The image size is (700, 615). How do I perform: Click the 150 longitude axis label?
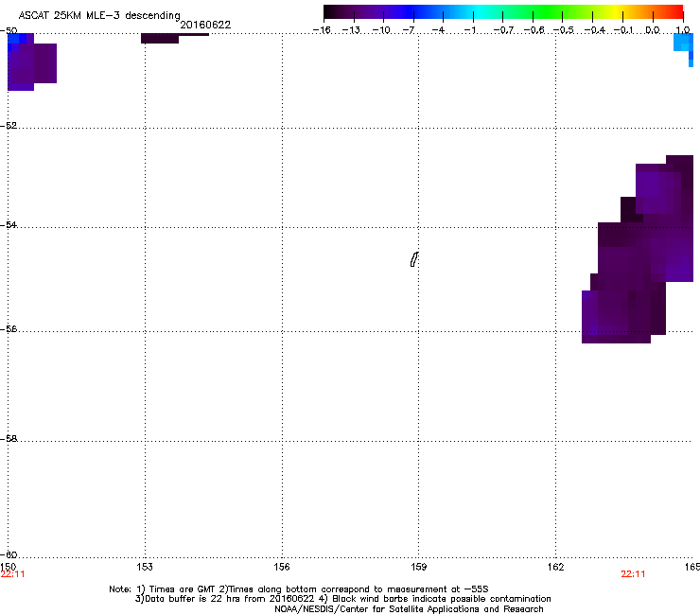[9, 567]
